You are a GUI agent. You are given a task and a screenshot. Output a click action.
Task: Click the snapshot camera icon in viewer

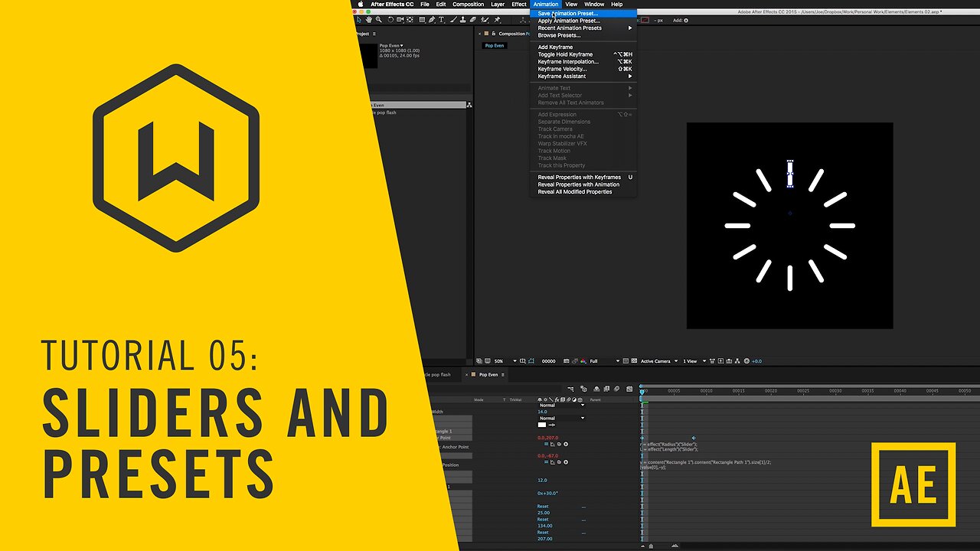(x=568, y=361)
